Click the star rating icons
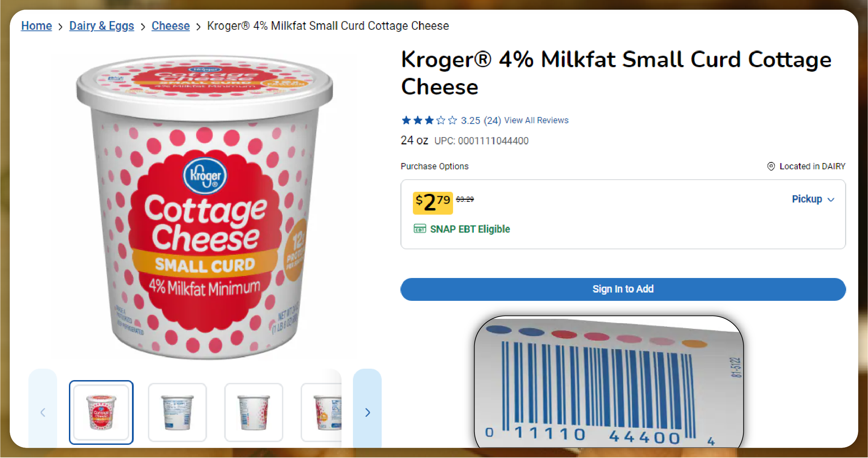Viewport: 868px width, 458px height. coord(429,120)
